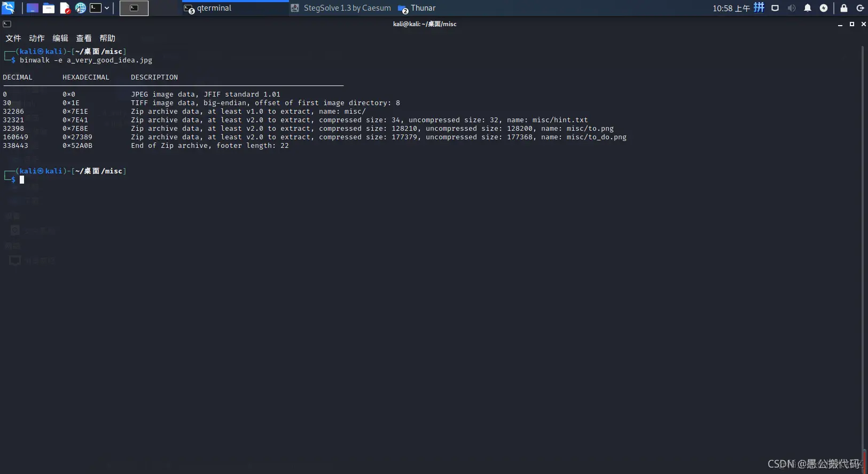Click the DESCRIPTION column header text

click(x=154, y=77)
